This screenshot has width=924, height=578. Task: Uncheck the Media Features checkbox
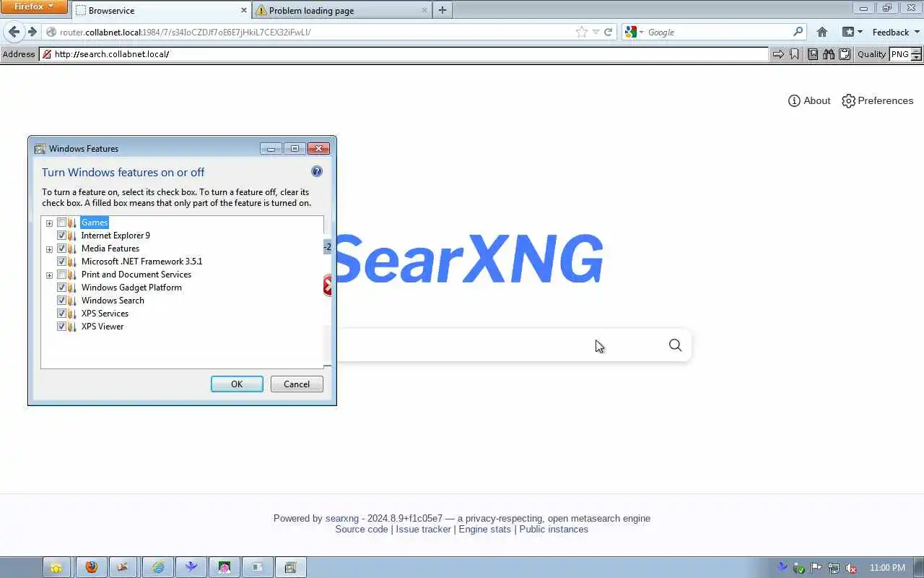click(61, 249)
